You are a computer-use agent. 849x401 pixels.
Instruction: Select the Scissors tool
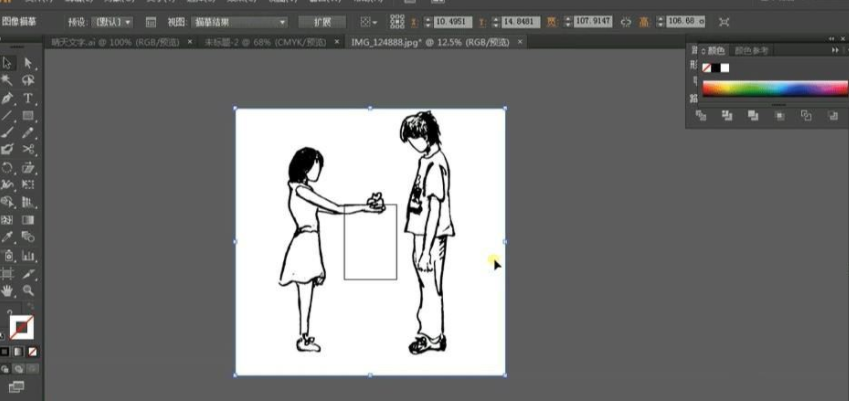click(28, 149)
